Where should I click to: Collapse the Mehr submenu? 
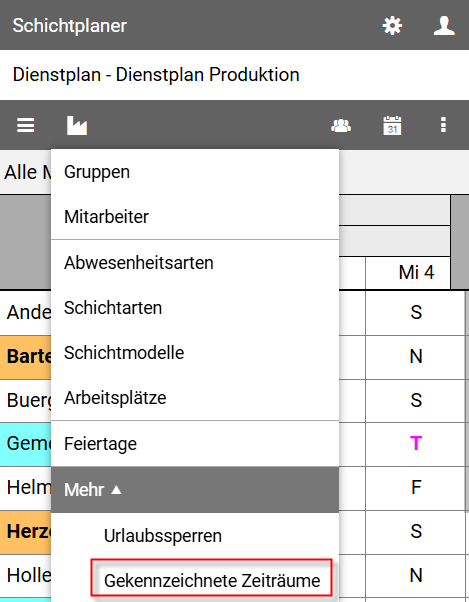coord(195,490)
